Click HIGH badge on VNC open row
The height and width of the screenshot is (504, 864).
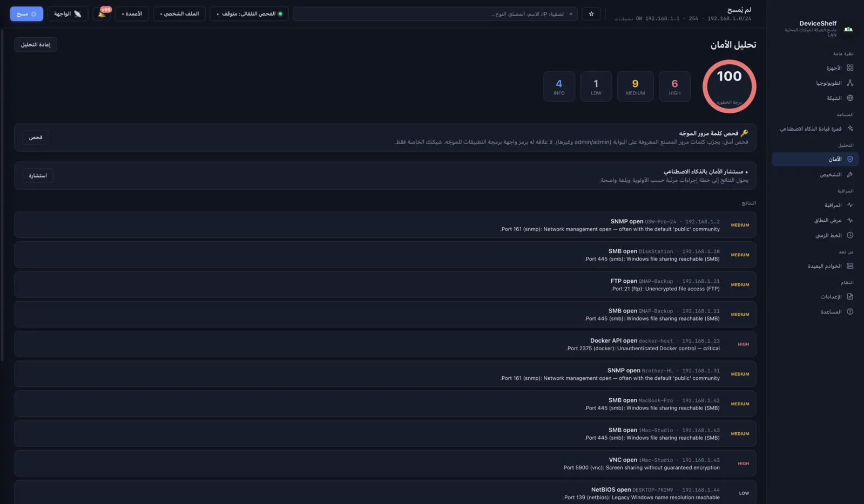click(x=744, y=464)
